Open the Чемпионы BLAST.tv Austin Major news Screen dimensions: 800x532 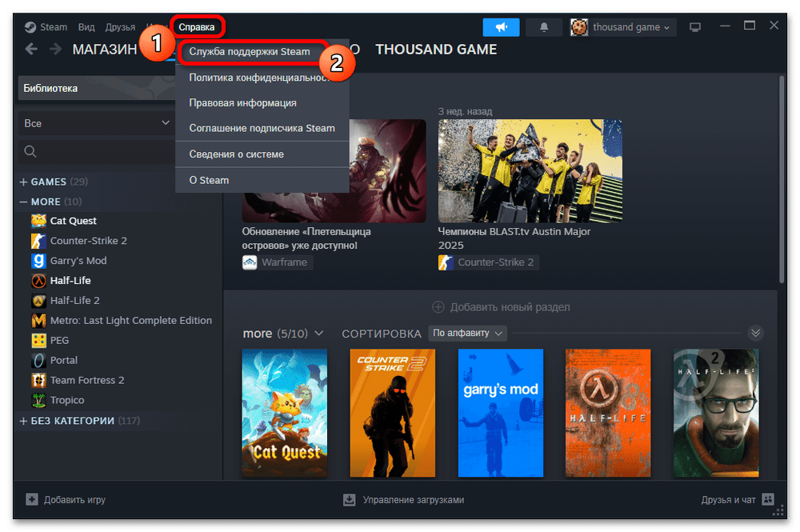pyautogui.click(x=530, y=171)
